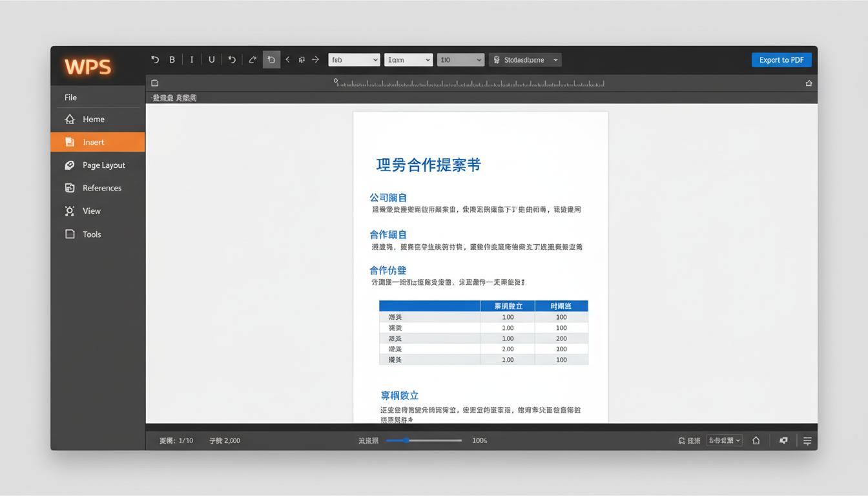Viewport: 868px width, 496px height.
Task: Click the icon at the ruler row's right end
Action: [809, 83]
